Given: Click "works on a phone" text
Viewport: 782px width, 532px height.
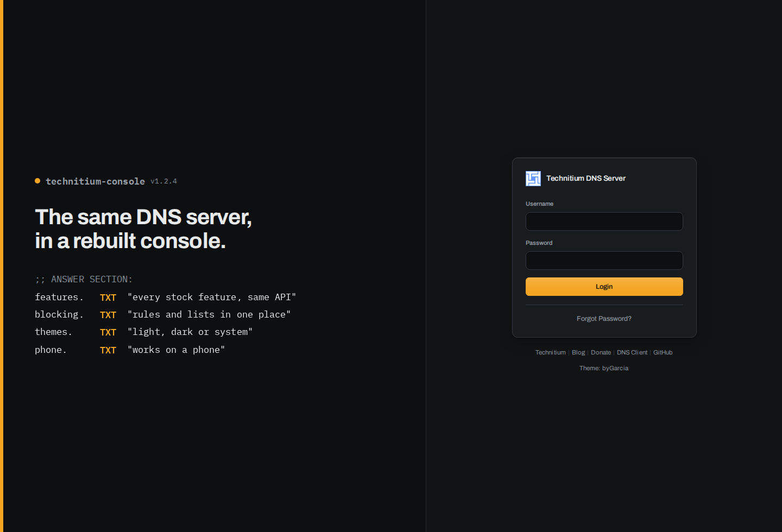Looking at the screenshot, I should [x=176, y=350].
